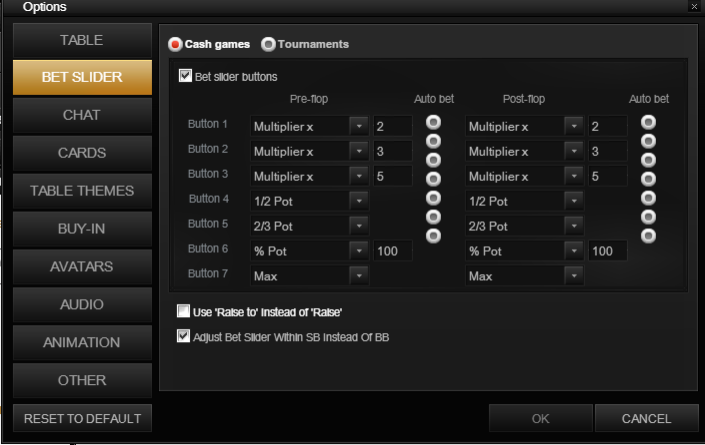The image size is (705, 445).
Task: Go to the TABLE THEMES section
Action: pyautogui.click(x=82, y=191)
